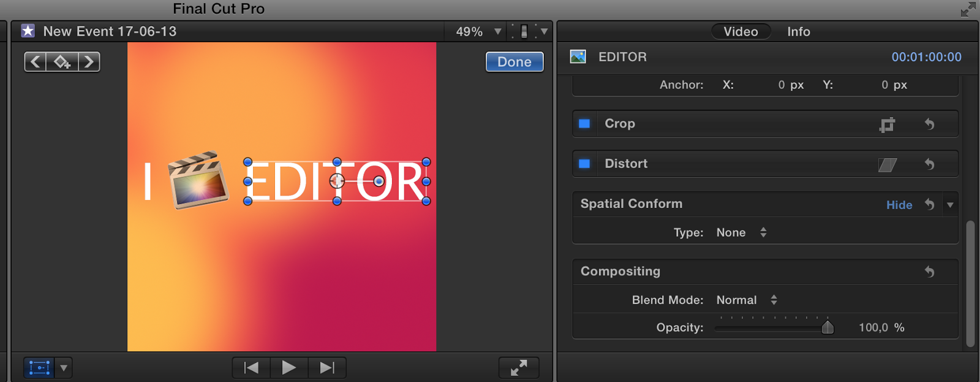The height and width of the screenshot is (382, 980).
Task: Hide the Spatial Conform section
Action: pyautogui.click(x=899, y=205)
